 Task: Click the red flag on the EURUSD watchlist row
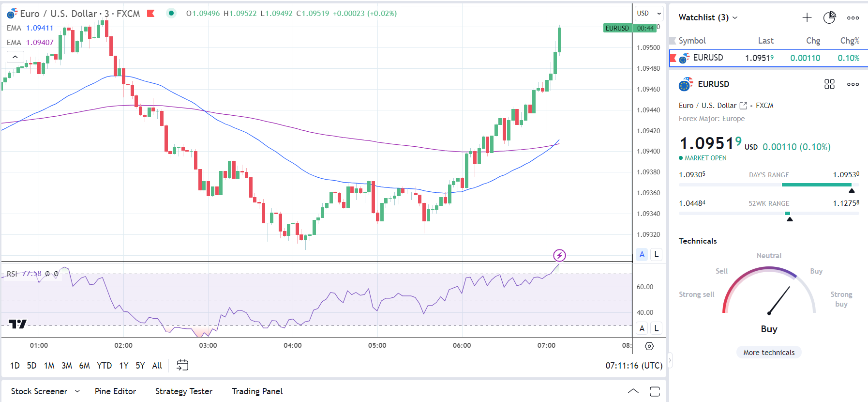673,58
